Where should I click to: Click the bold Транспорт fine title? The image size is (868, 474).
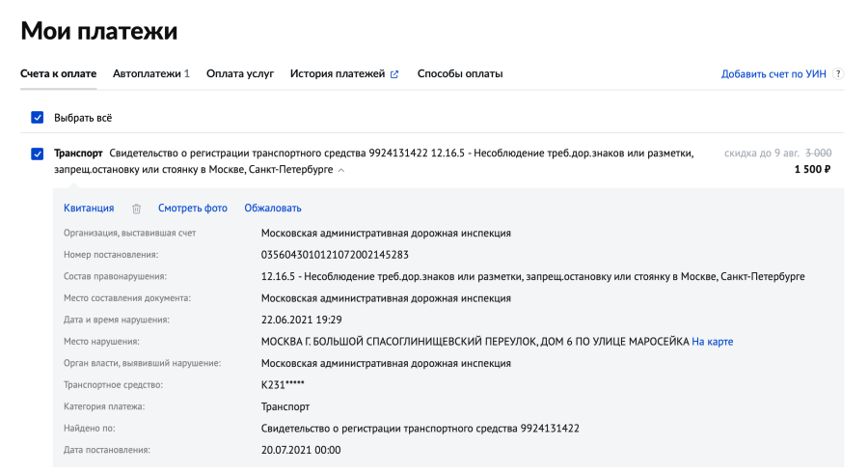point(78,153)
